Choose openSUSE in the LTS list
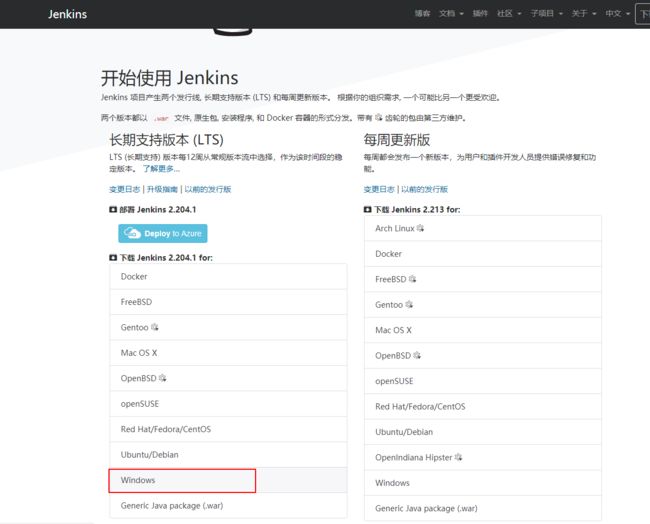This screenshot has width=650, height=524. point(228,404)
